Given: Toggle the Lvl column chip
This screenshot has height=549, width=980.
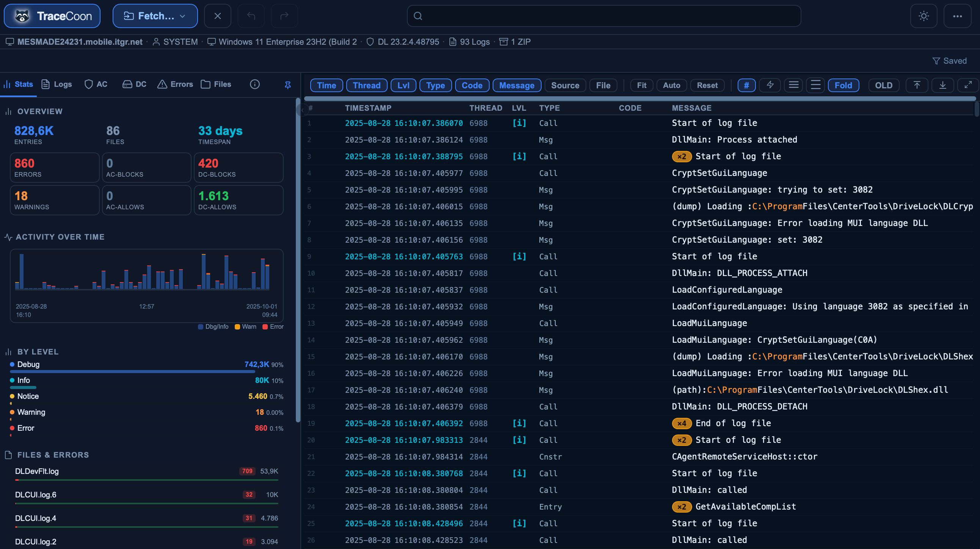Looking at the screenshot, I should [x=404, y=86].
